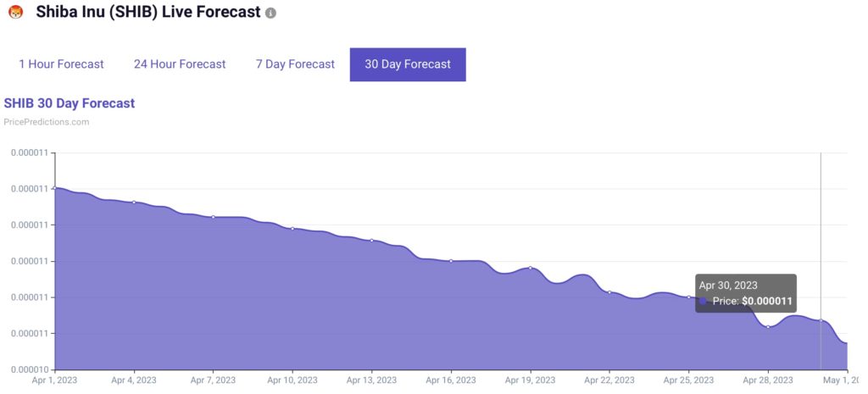The width and height of the screenshot is (868, 394).
Task: Select the Apr 13 data point on chart
Action: [371, 241]
